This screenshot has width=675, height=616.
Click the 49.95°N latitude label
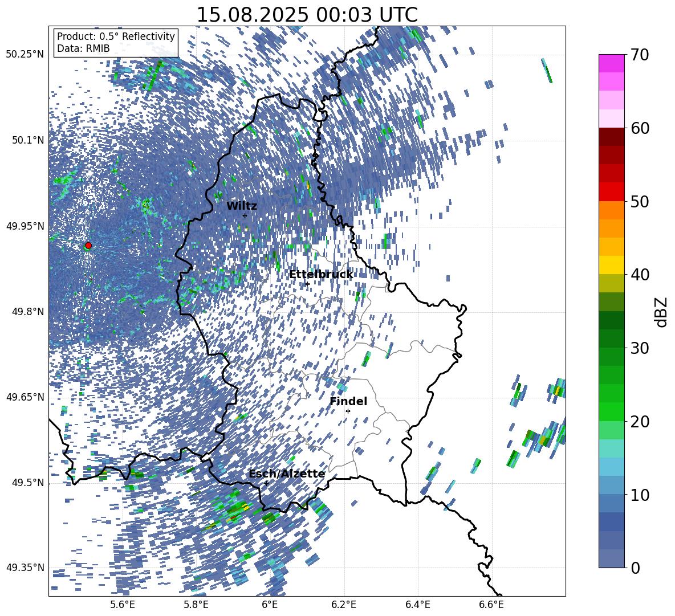point(25,226)
